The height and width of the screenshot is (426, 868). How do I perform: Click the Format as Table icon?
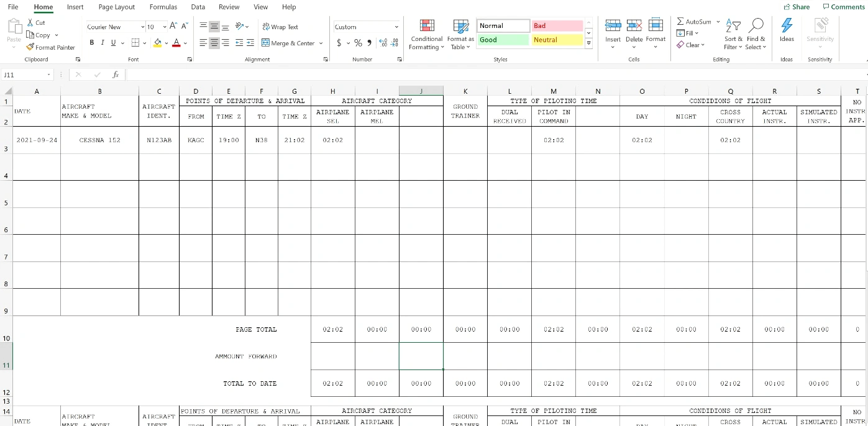coord(460,35)
